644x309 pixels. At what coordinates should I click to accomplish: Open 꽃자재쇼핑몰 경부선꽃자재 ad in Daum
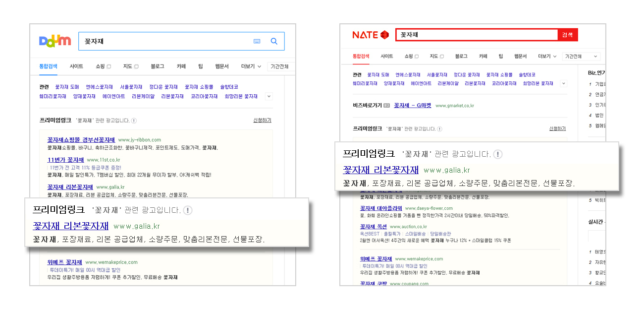[x=81, y=140]
